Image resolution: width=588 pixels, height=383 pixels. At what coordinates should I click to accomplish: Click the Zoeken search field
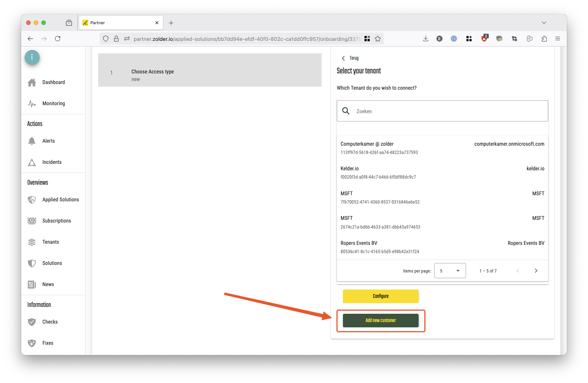tap(447, 111)
